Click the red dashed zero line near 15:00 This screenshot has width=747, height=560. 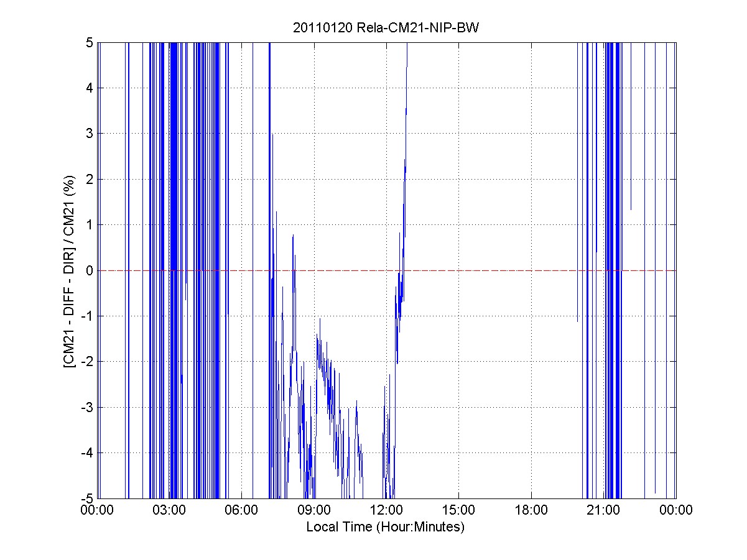click(459, 270)
